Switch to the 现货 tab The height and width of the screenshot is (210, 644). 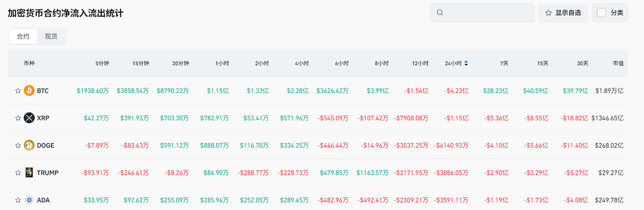pos(51,36)
